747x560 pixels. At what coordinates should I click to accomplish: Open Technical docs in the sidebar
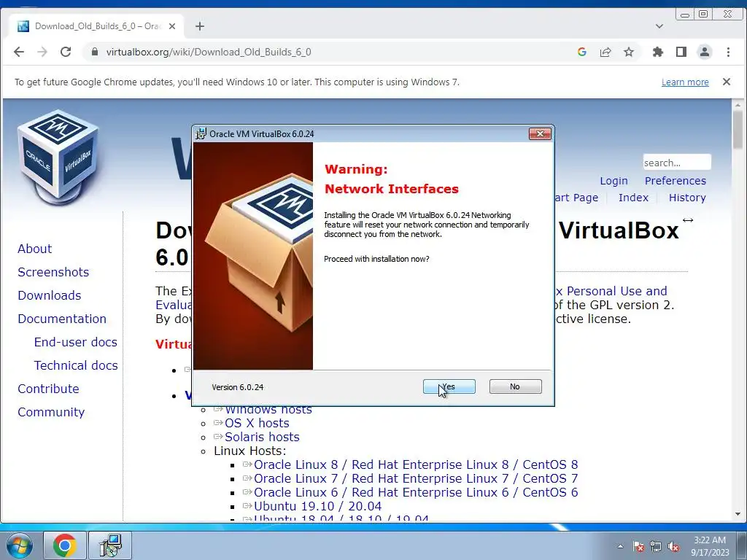76,365
